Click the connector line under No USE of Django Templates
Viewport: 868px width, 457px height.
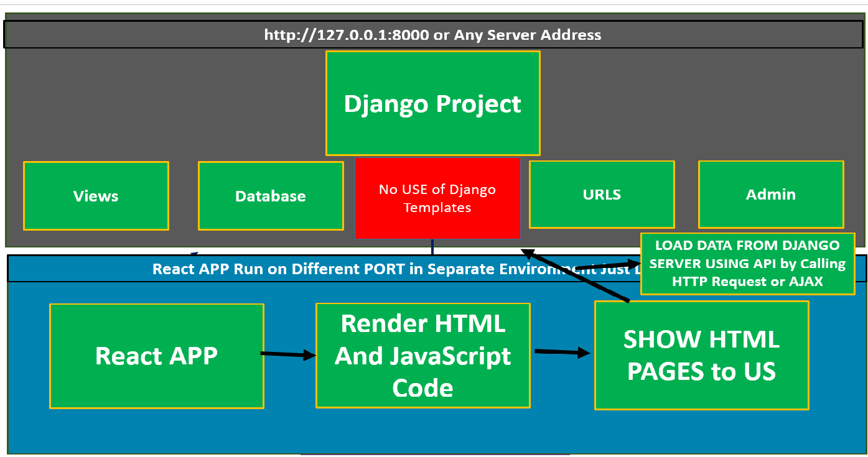coord(432,245)
